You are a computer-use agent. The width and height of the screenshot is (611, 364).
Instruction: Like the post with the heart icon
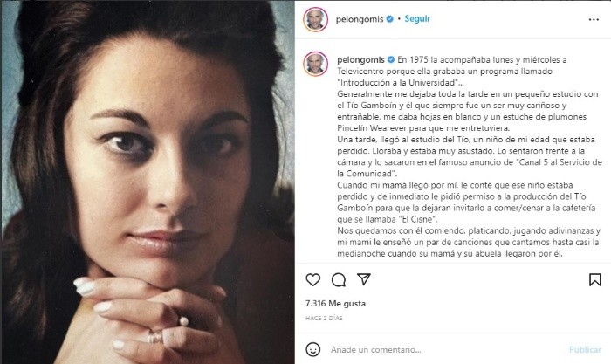click(312, 280)
